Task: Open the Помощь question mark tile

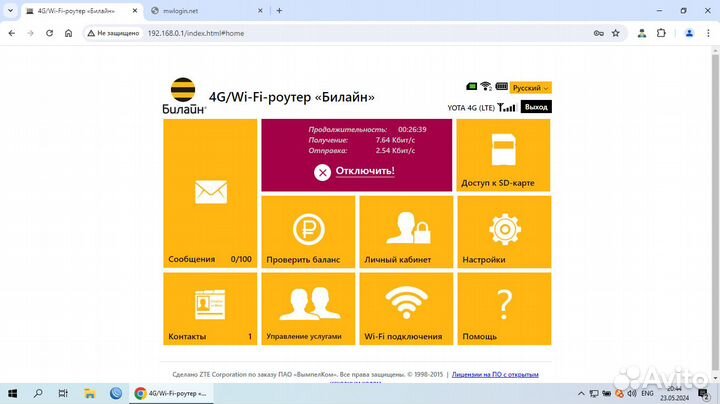Action: click(x=504, y=309)
